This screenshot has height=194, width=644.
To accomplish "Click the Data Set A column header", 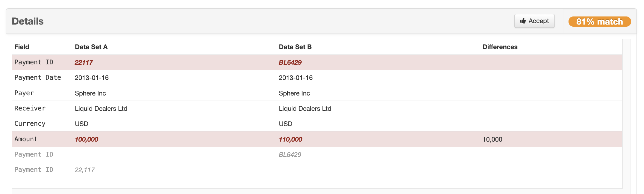I will point(91,47).
